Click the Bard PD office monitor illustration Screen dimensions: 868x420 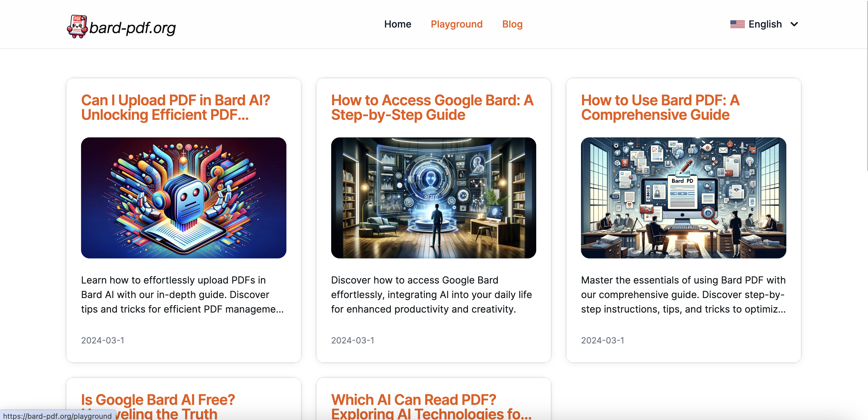[x=683, y=198]
